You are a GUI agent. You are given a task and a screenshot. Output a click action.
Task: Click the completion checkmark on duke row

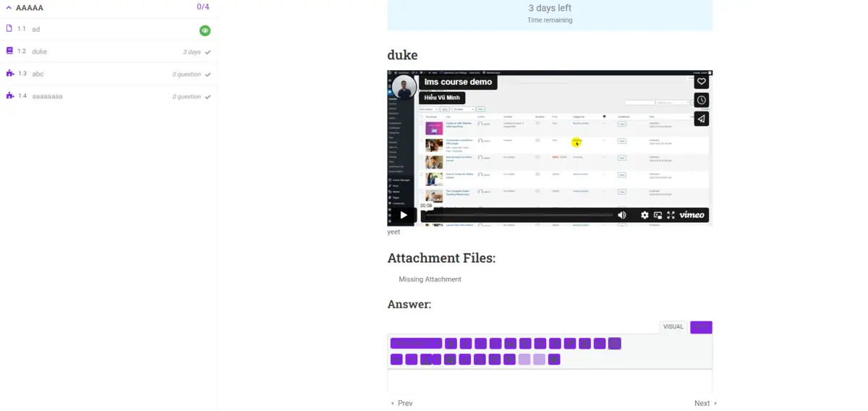coord(208,52)
